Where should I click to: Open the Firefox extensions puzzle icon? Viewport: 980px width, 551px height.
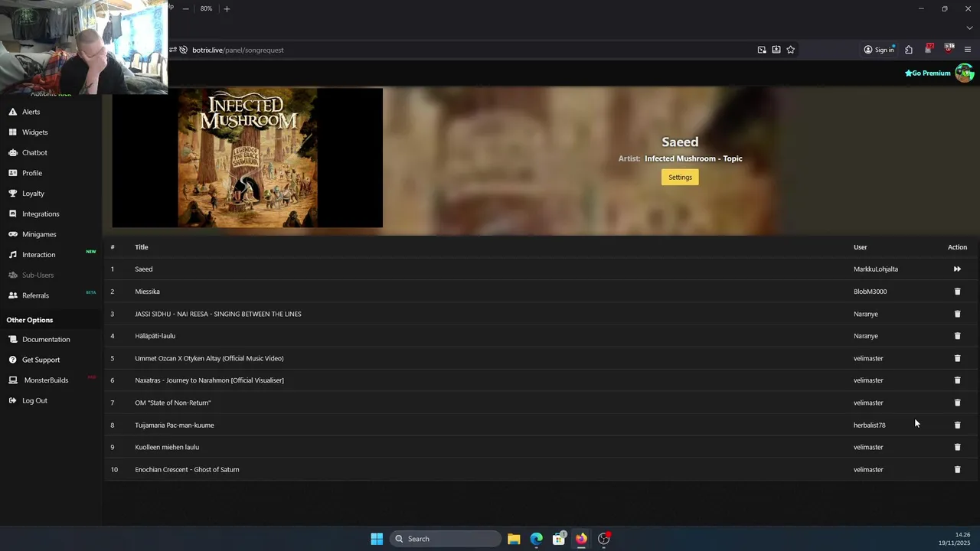908,50
